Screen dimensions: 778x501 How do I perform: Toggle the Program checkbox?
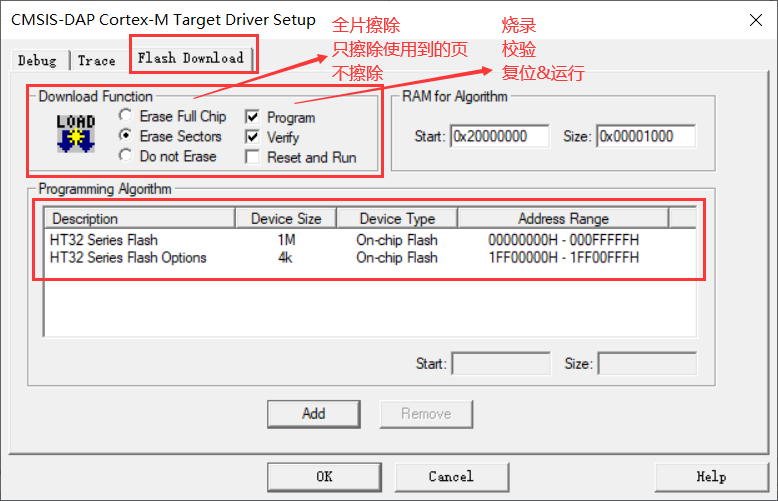click(252, 117)
